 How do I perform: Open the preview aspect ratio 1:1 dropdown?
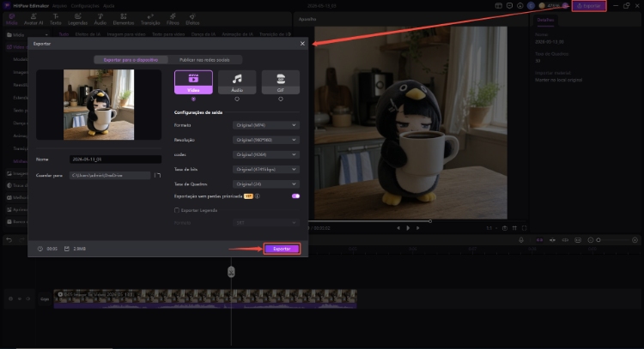(x=492, y=228)
